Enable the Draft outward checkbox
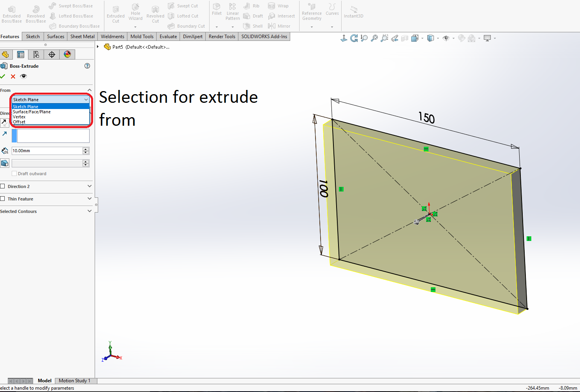Viewport: 580px width, 392px height. point(14,173)
